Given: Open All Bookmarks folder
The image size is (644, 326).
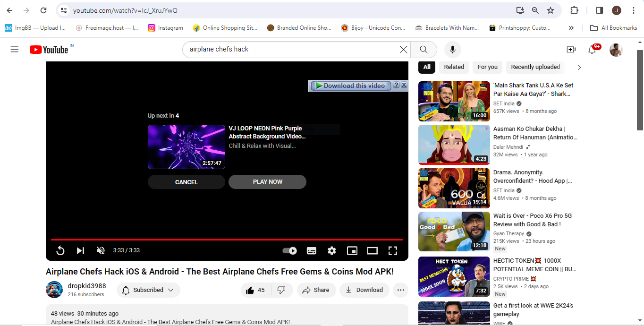Looking at the screenshot, I should pyautogui.click(x=614, y=28).
